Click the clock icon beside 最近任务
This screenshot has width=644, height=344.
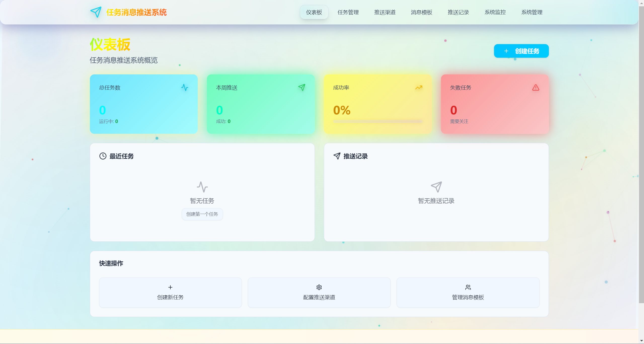[103, 156]
